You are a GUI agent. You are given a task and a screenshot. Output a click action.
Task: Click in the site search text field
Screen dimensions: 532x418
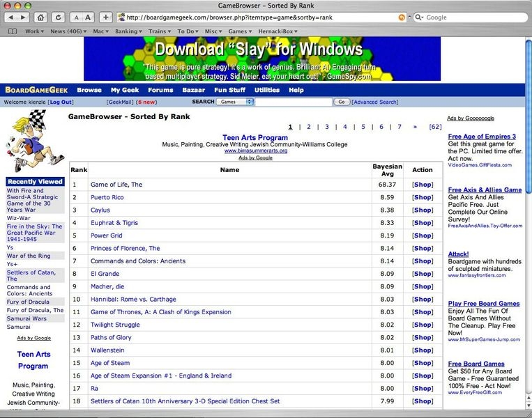294,102
